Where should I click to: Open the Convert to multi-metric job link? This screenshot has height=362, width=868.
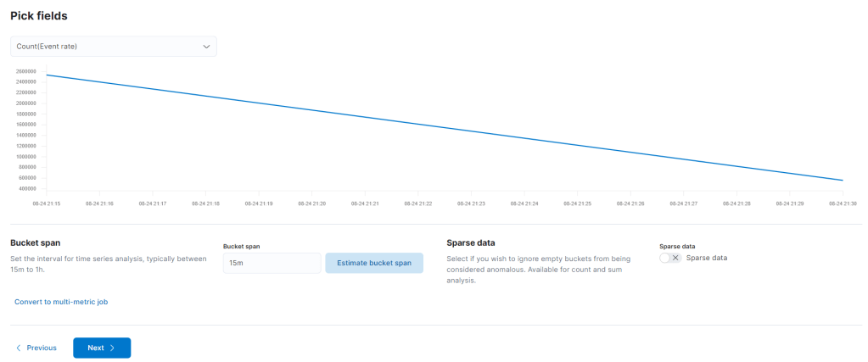(x=61, y=302)
